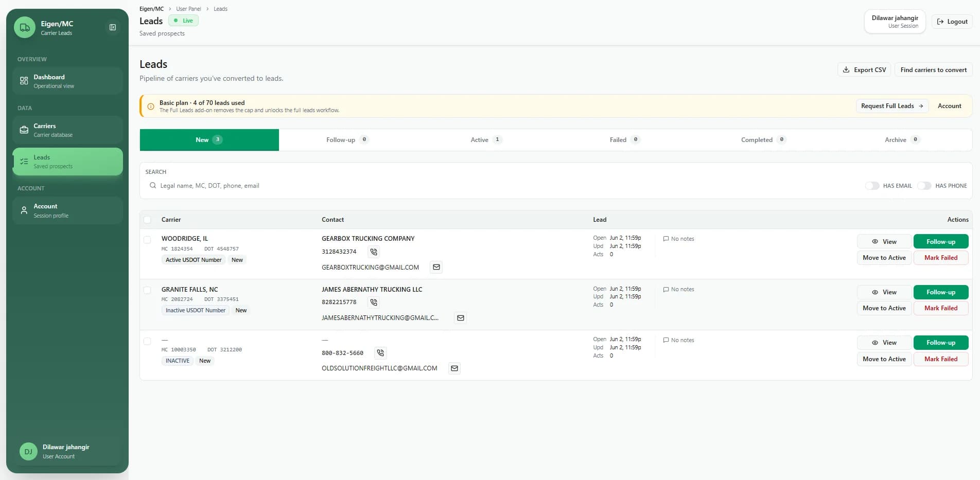Switch to the Follow-up tab
The height and width of the screenshot is (480, 980).
click(x=348, y=140)
